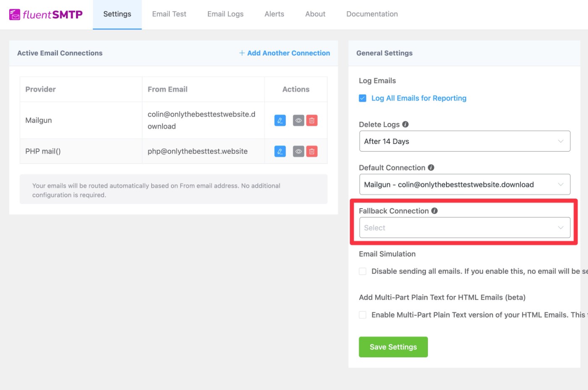
Task: Click Add Another Connection link
Action: (284, 53)
